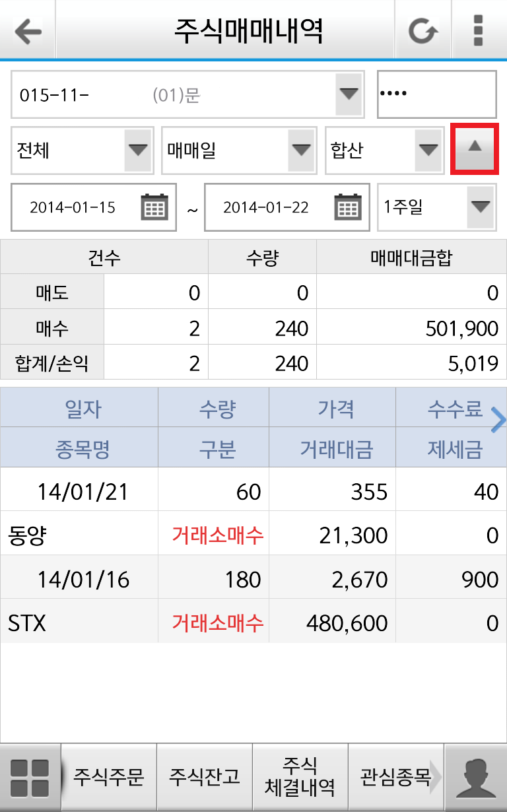
Task: Open the end date calendar picker
Action: coord(348,207)
